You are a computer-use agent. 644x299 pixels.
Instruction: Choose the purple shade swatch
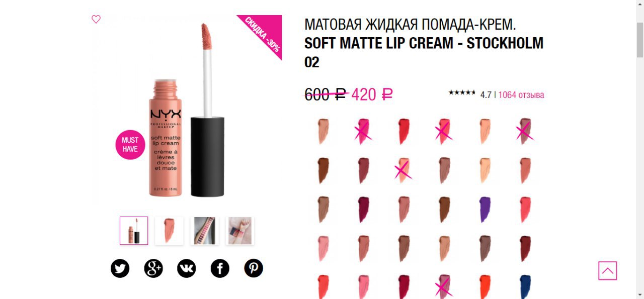coord(485,210)
